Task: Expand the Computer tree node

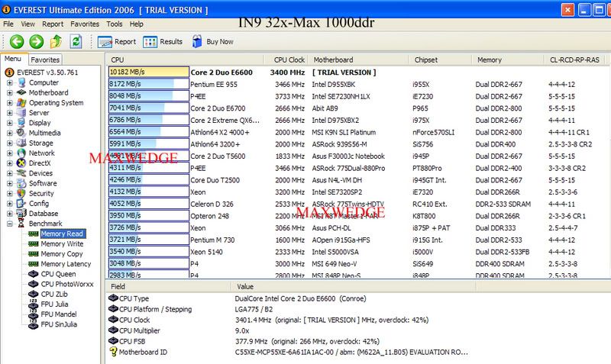Action: (9, 82)
